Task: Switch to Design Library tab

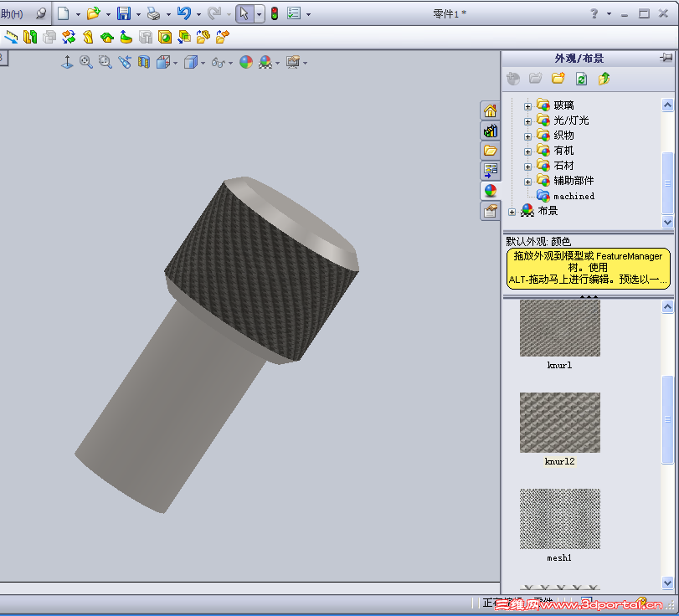Action: [x=490, y=131]
